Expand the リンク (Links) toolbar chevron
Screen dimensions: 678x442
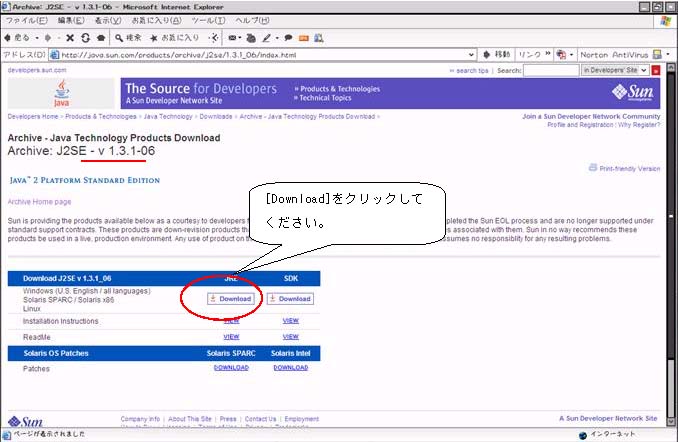click(546, 54)
